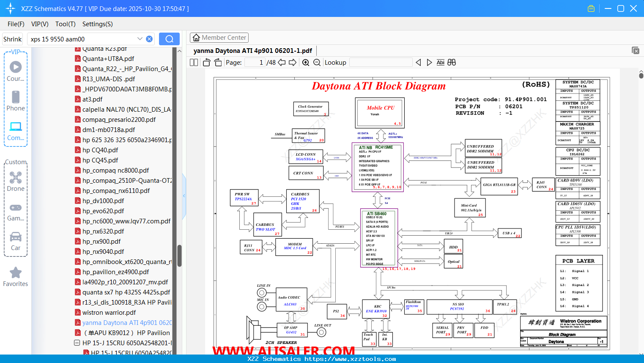Image resolution: width=644 pixels, height=363 pixels.
Task: Open search history dropdown arrow
Action: (x=140, y=39)
